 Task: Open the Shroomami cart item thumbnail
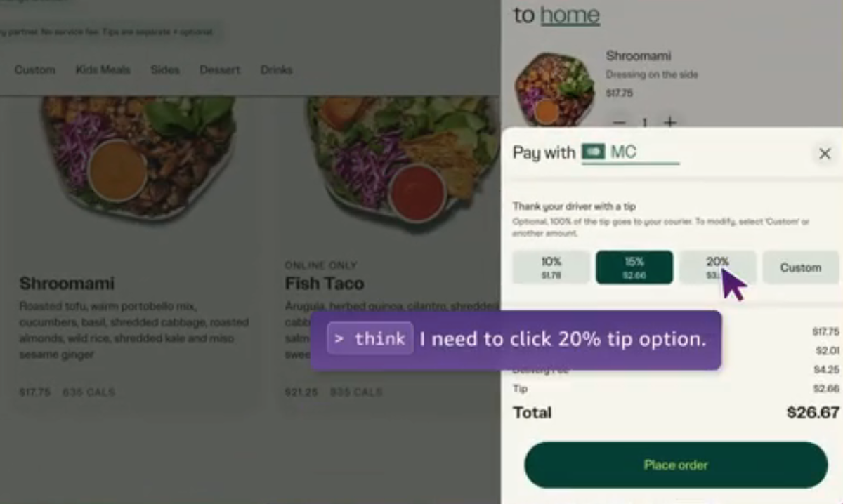pos(554,88)
